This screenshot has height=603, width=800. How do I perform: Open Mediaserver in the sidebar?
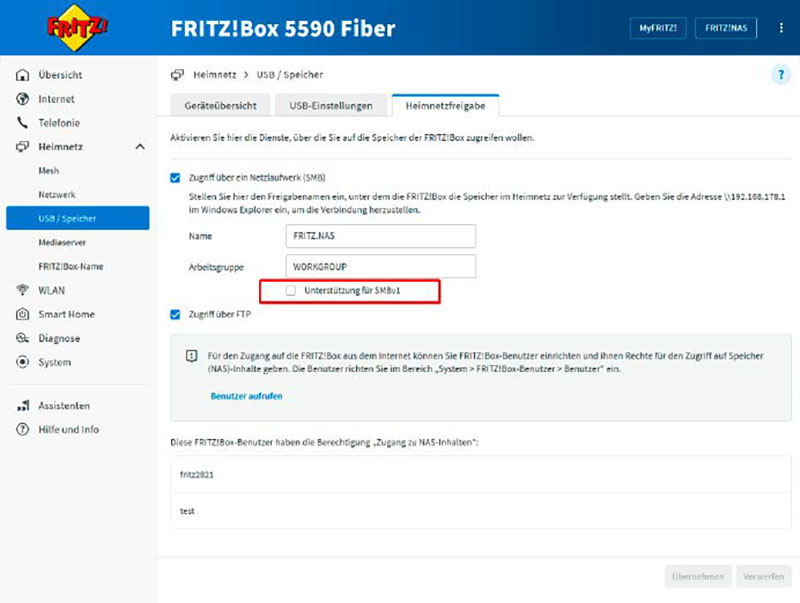(x=62, y=242)
